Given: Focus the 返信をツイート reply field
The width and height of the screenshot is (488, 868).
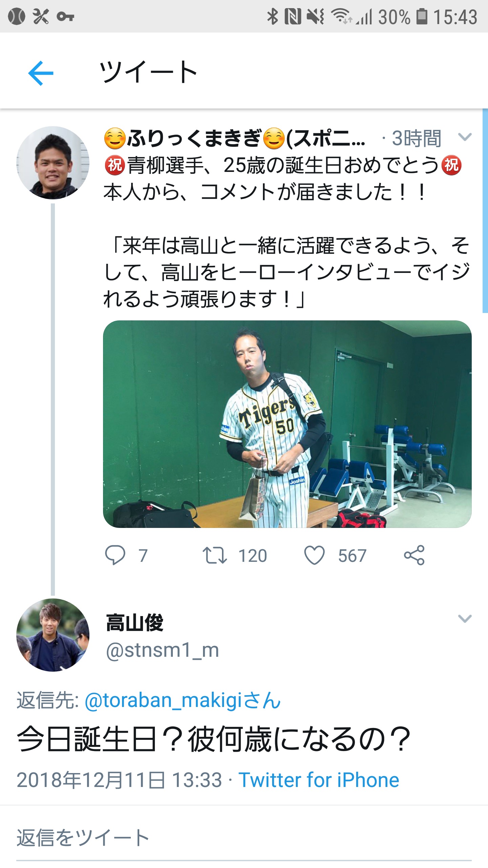Looking at the screenshot, I should [x=244, y=837].
